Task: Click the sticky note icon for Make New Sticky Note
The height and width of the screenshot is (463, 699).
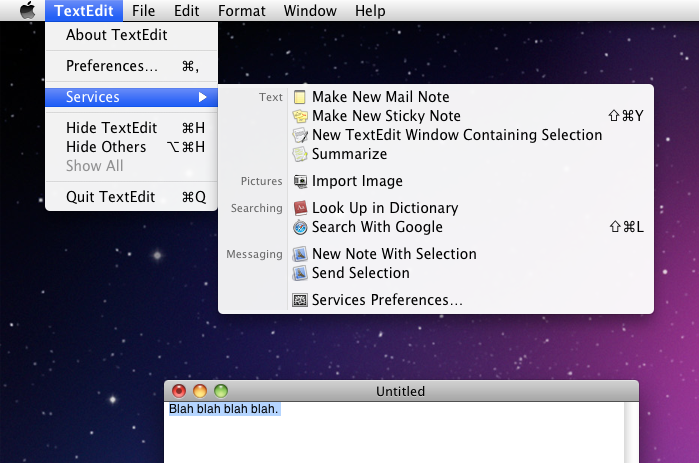Action: tap(300, 116)
